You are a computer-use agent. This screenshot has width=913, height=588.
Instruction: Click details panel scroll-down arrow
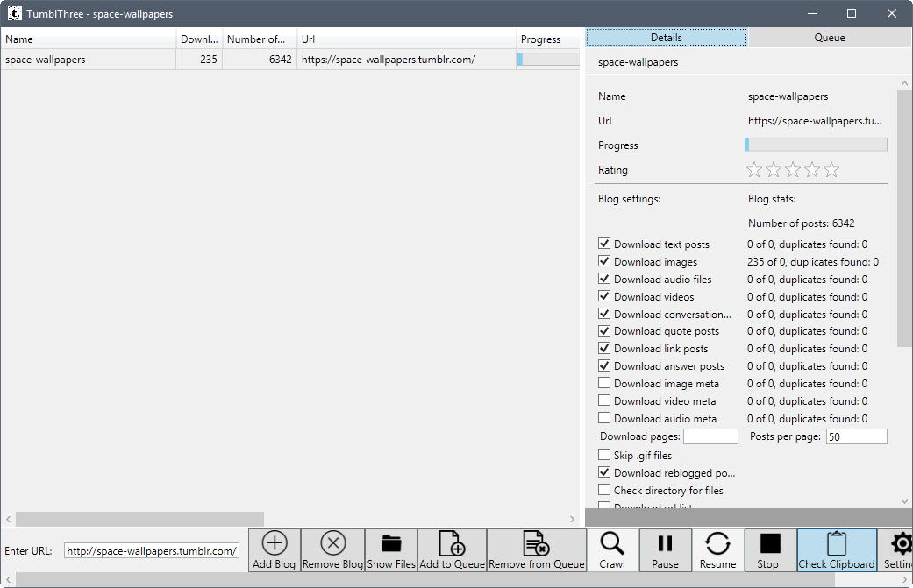(x=904, y=500)
